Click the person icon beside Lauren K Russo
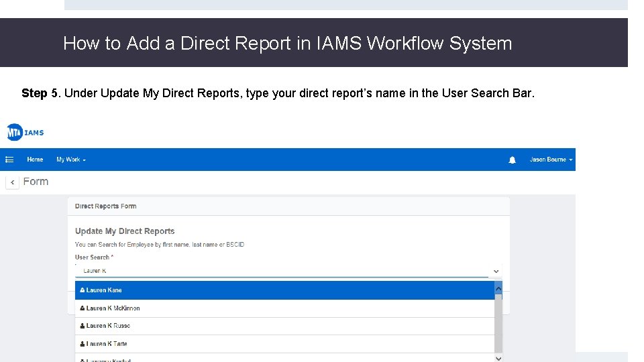644x362 pixels. click(82, 326)
